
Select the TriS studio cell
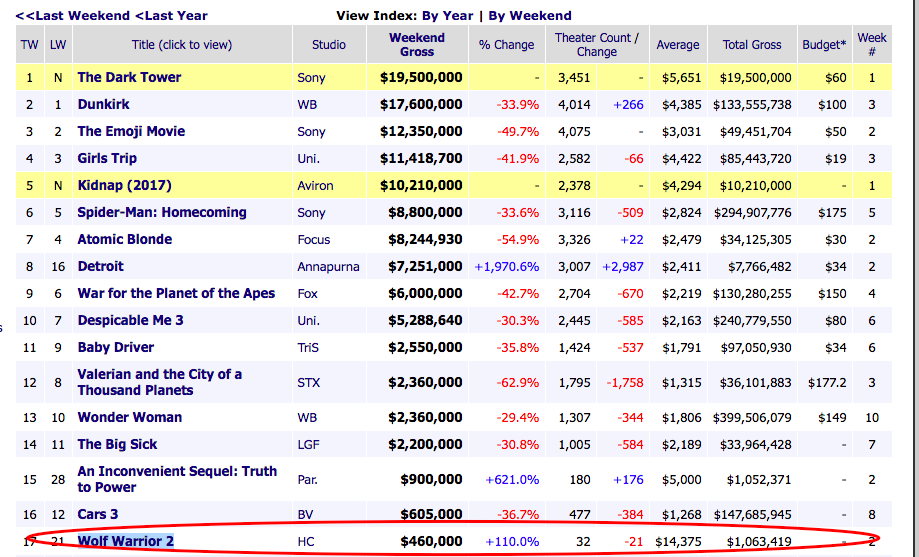[308, 348]
